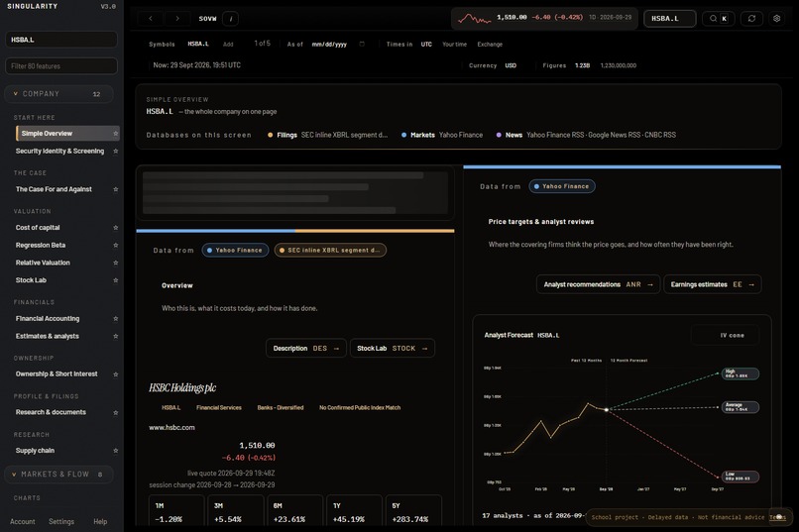
Task: Set times to UTC
Action: [426, 45]
